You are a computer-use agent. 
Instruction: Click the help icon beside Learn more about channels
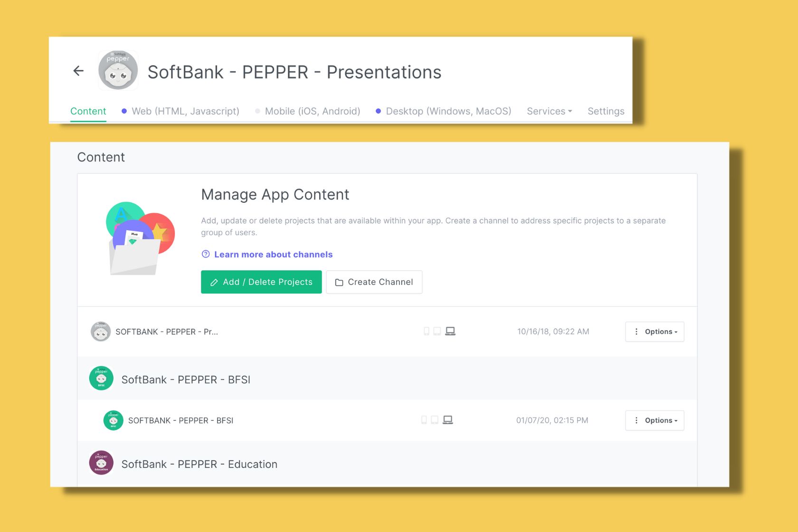205,254
